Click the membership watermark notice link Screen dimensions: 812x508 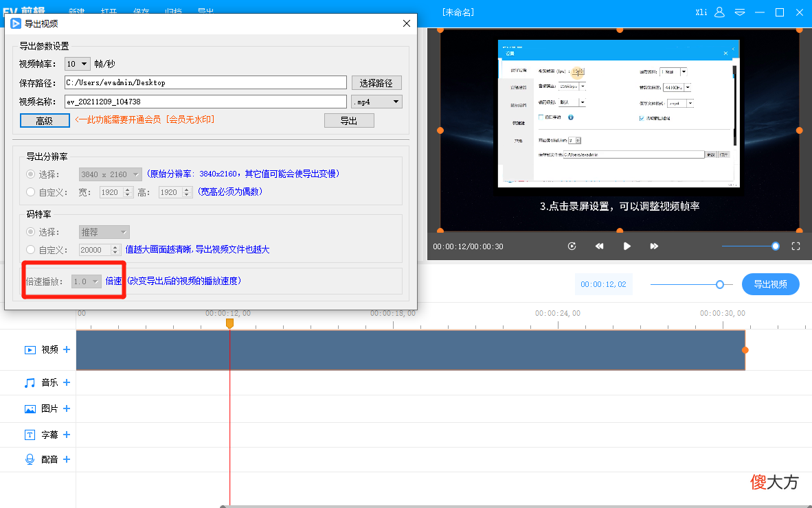click(x=144, y=119)
